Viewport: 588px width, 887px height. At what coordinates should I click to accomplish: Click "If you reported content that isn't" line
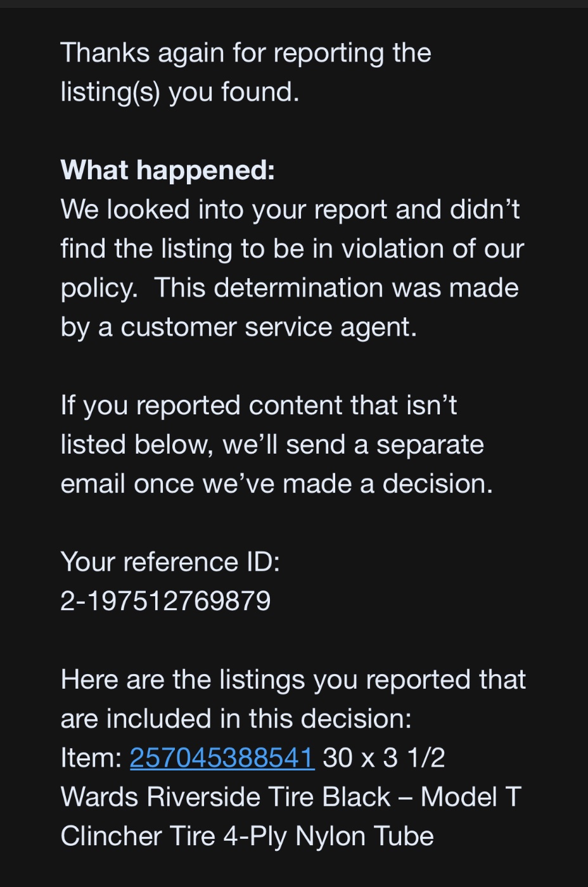[x=259, y=405]
